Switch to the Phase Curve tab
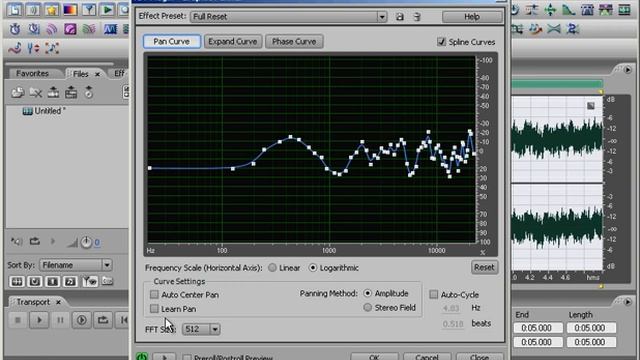Viewport: 640px width, 360px height. point(294,41)
